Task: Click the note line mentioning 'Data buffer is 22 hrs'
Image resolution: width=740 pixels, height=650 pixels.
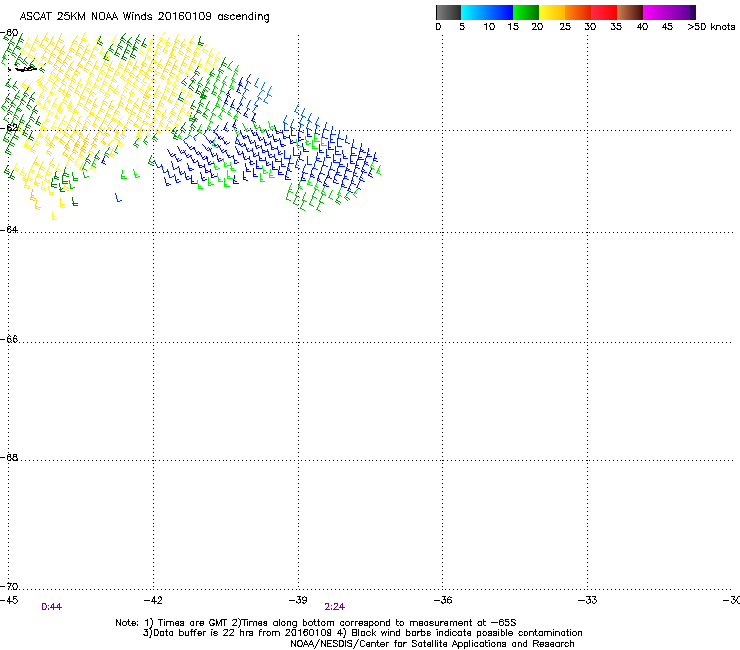Action: click(x=362, y=633)
